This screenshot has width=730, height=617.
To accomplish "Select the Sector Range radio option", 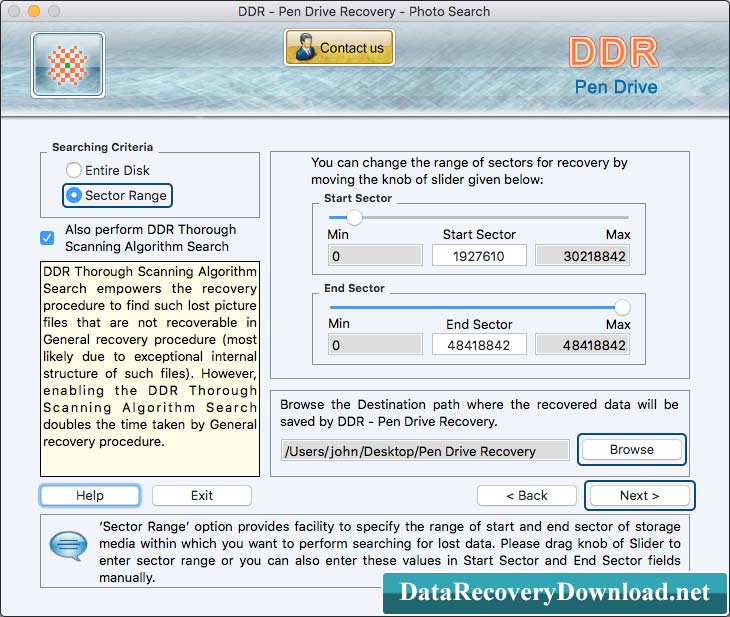I will 117,195.
